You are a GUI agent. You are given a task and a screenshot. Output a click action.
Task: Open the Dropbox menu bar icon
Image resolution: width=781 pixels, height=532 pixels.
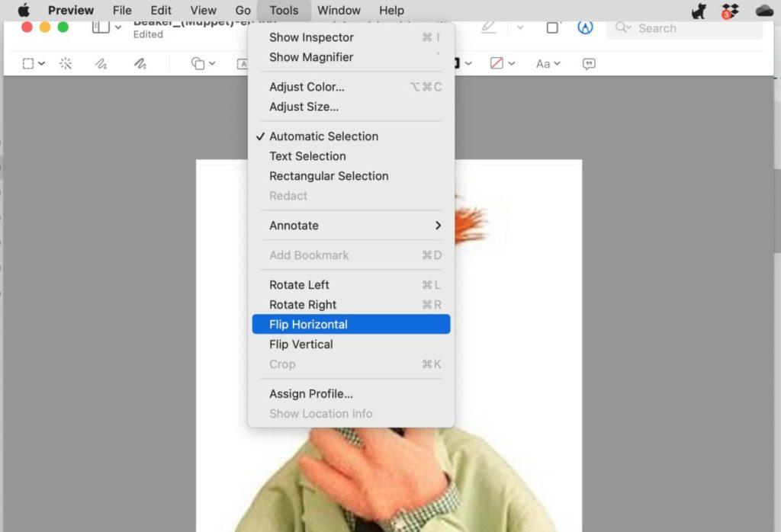click(730, 11)
